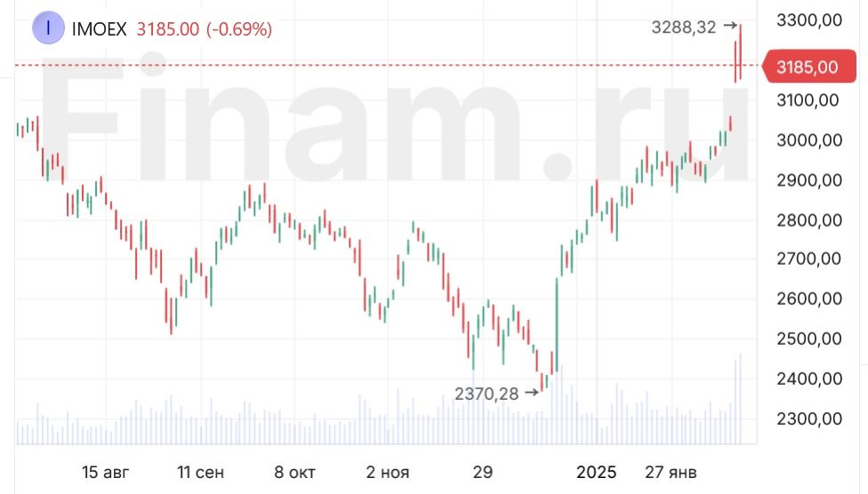Select the 8 окт date label
The image size is (868, 494).
click(294, 472)
